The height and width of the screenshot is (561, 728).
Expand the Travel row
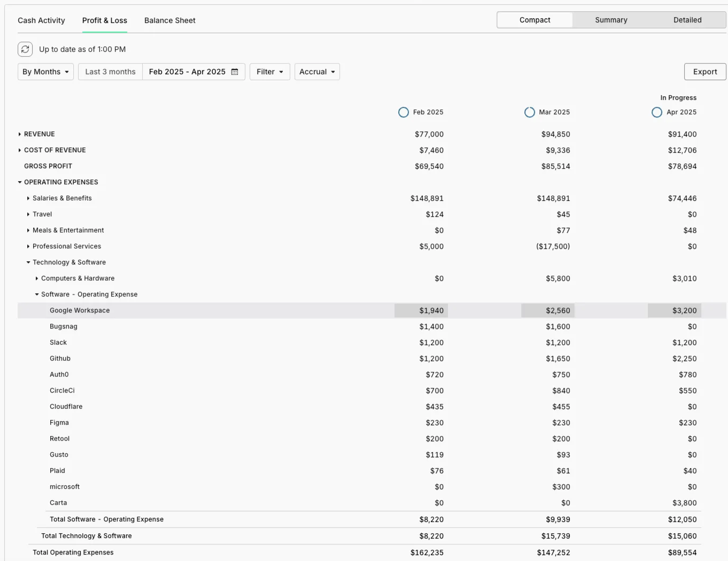(28, 214)
